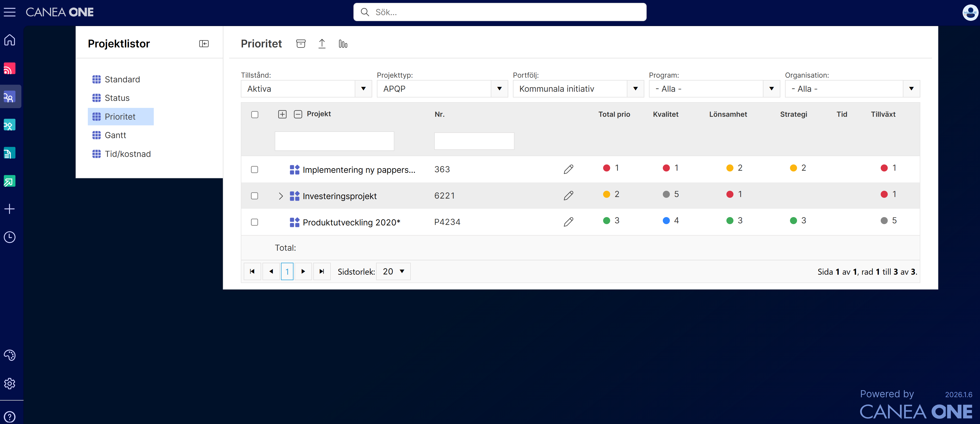Toggle the select-all header checkbox

point(254,114)
